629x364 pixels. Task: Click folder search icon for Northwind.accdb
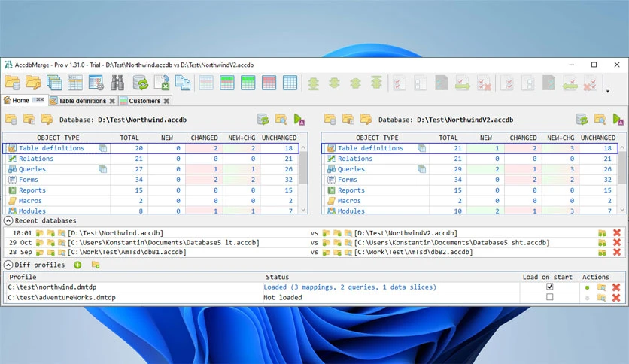tap(281, 119)
